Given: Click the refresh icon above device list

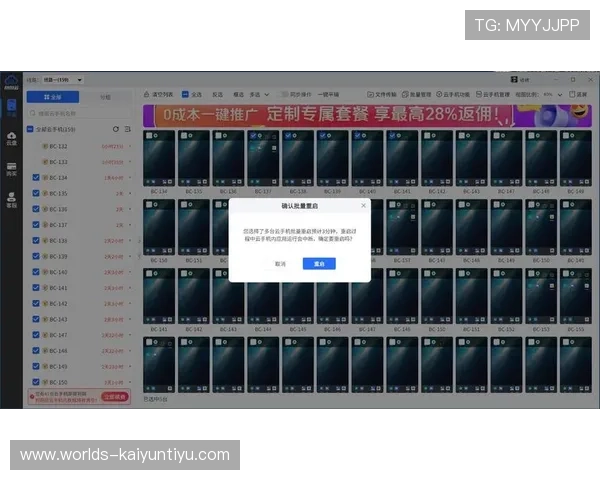Looking at the screenshot, I should (116, 129).
